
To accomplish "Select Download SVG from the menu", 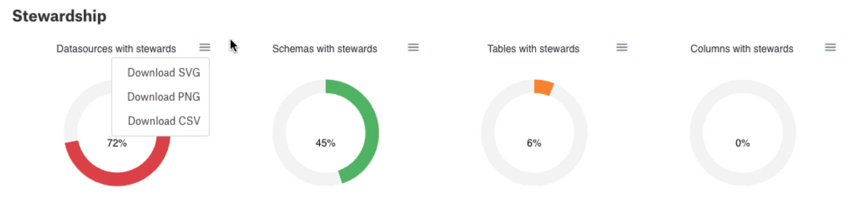I will [x=164, y=73].
